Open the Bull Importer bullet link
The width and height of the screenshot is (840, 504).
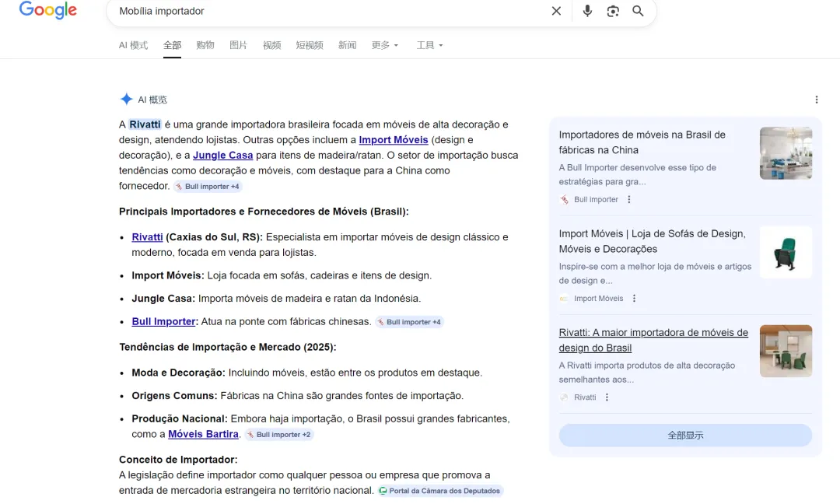[163, 322]
